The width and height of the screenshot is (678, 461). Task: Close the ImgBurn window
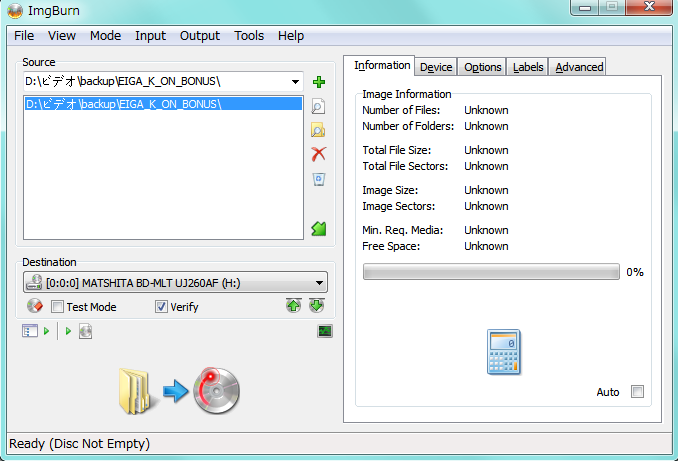coord(649,7)
